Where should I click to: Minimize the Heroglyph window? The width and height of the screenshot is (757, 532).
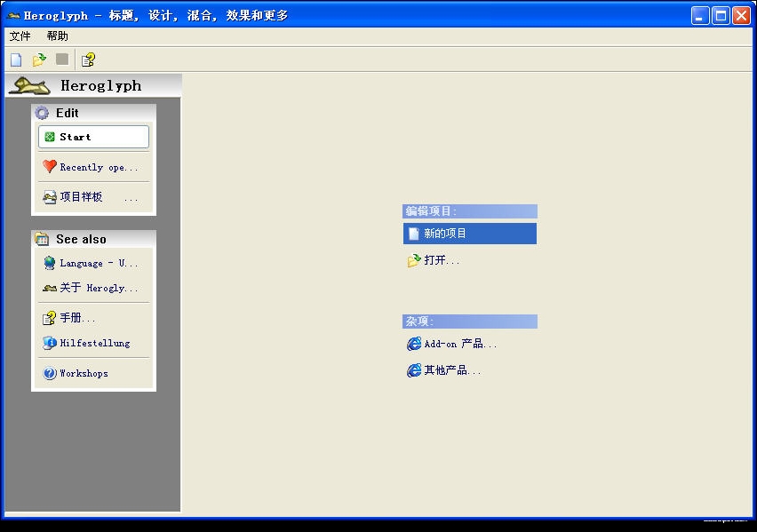coord(699,15)
